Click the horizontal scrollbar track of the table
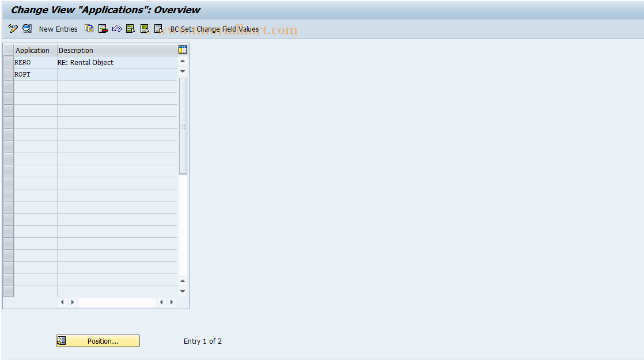This screenshot has height=361, width=644. [117, 302]
